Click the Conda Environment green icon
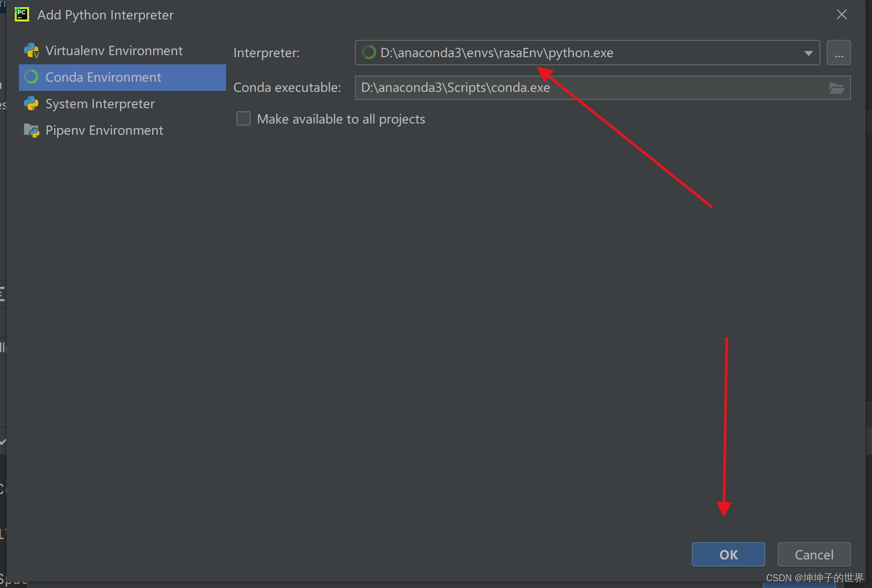 click(31, 77)
